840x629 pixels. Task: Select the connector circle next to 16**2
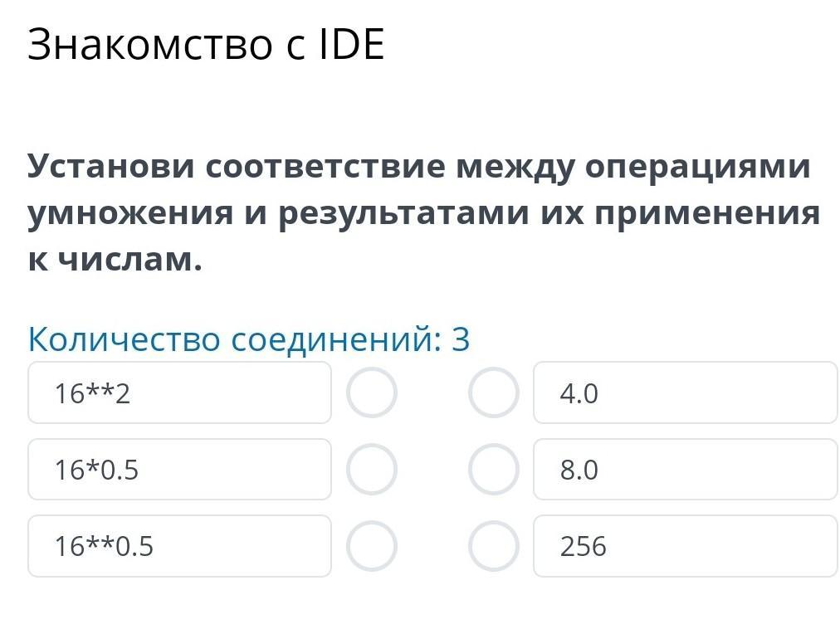click(x=372, y=393)
